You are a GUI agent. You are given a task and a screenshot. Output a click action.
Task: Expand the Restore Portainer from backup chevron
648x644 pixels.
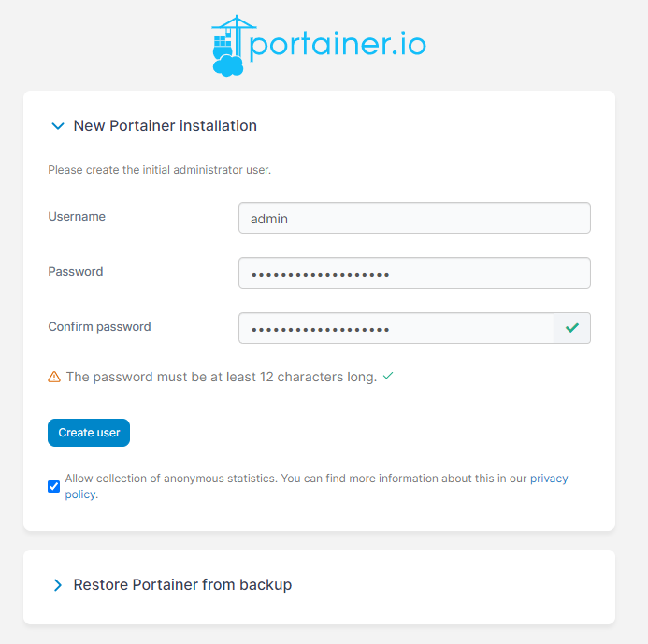pos(58,585)
